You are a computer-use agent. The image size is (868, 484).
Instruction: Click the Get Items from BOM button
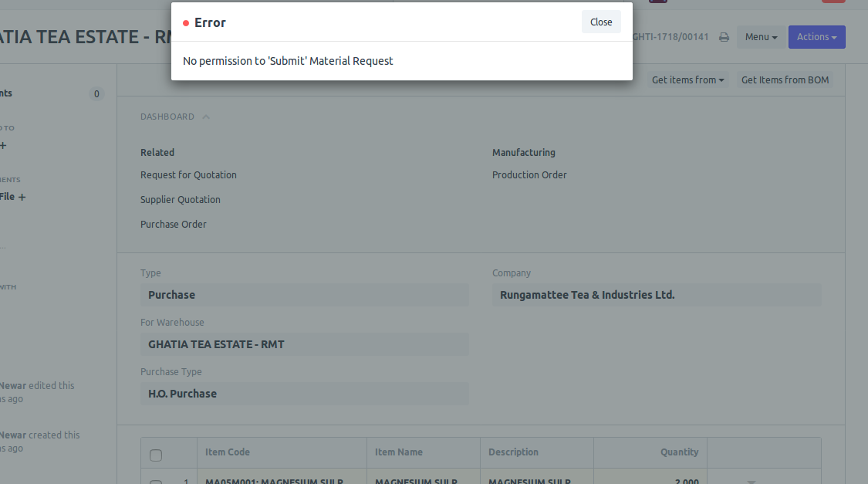point(785,80)
